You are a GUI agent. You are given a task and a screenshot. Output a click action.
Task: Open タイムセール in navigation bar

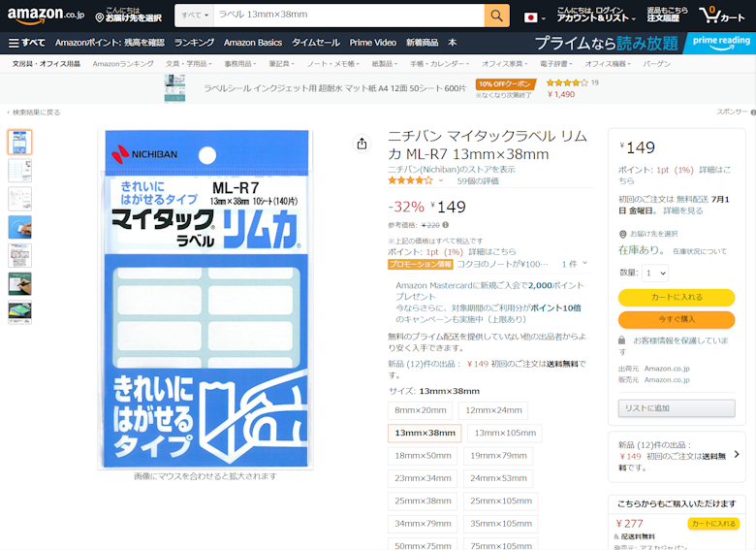(315, 43)
